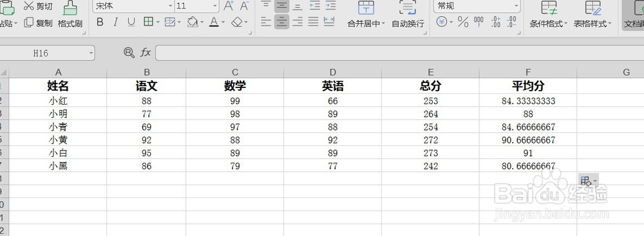The height and width of the screenshot is (236, 644).
Task: Toggle vertical middle alignment
Action: tap(281, 5)
